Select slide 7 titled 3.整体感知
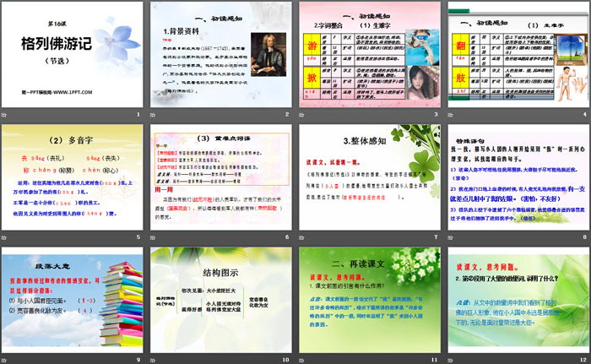The height and width of the screenshot is (364, 591). pos(370,177)
